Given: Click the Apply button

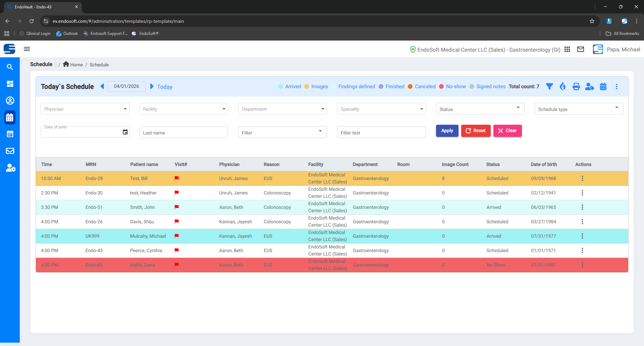Looking at the screenshot, I should coord(447,131).
